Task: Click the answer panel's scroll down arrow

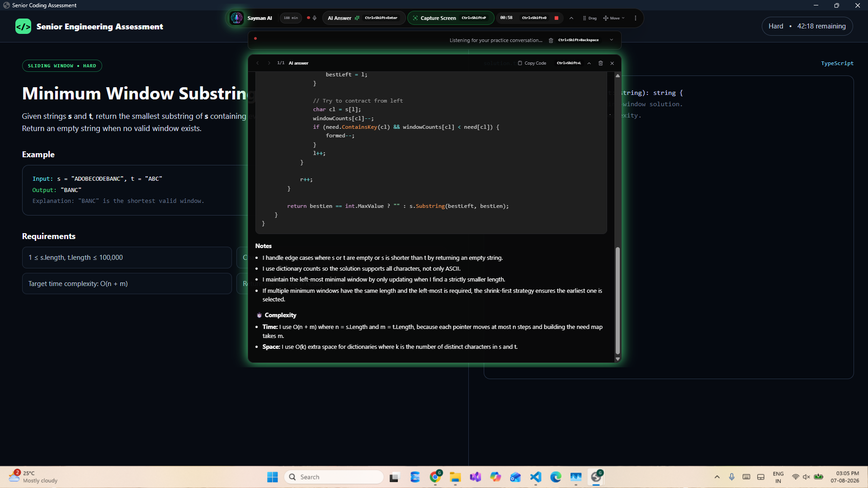Action: tap(618, 359)
